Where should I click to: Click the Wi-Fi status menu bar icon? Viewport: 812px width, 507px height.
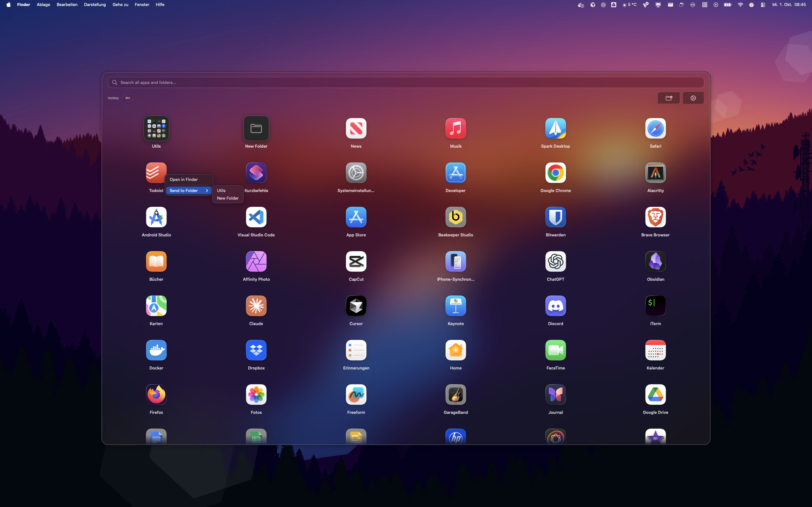740,5
